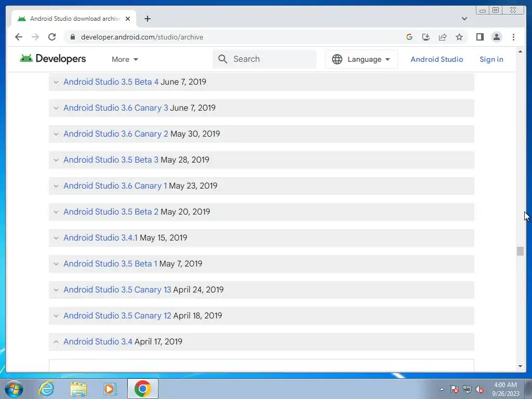Screen dimensions: 532x399
Task: Expand Android Studio 3.4.1 chevron
Action: click(56, 238)
